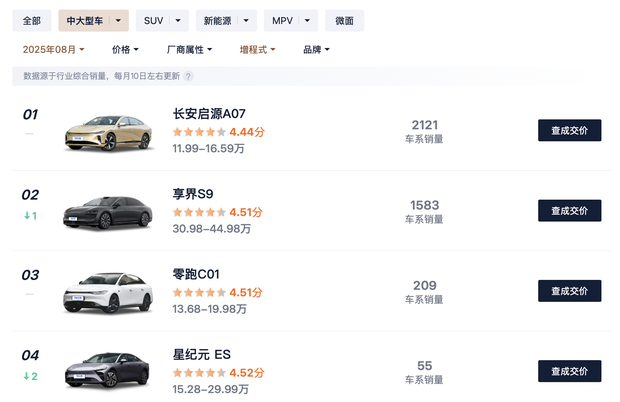This screenshot has width=620, height=402.
Task: Expand the MPV dropdown arrow
Action: coord(307,21)
